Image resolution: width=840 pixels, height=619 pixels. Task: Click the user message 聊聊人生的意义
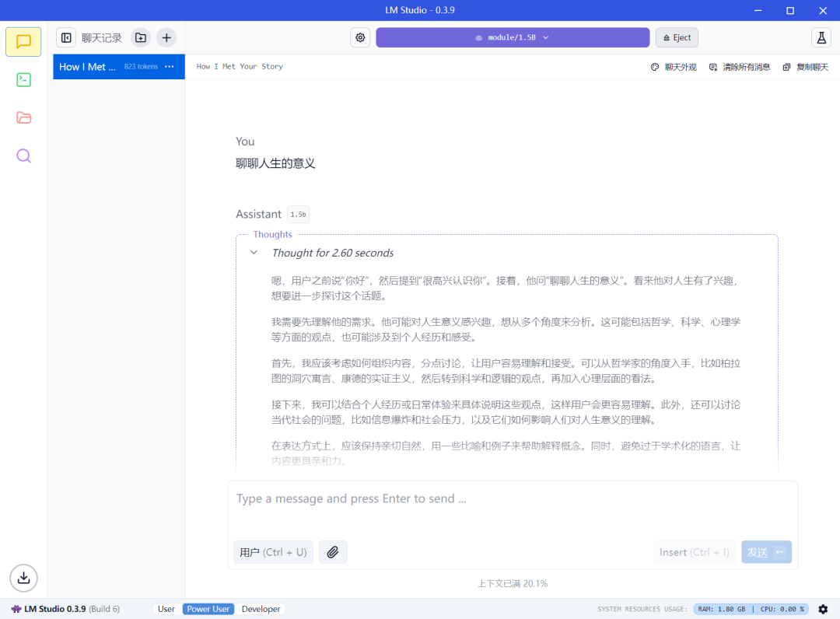275,163
